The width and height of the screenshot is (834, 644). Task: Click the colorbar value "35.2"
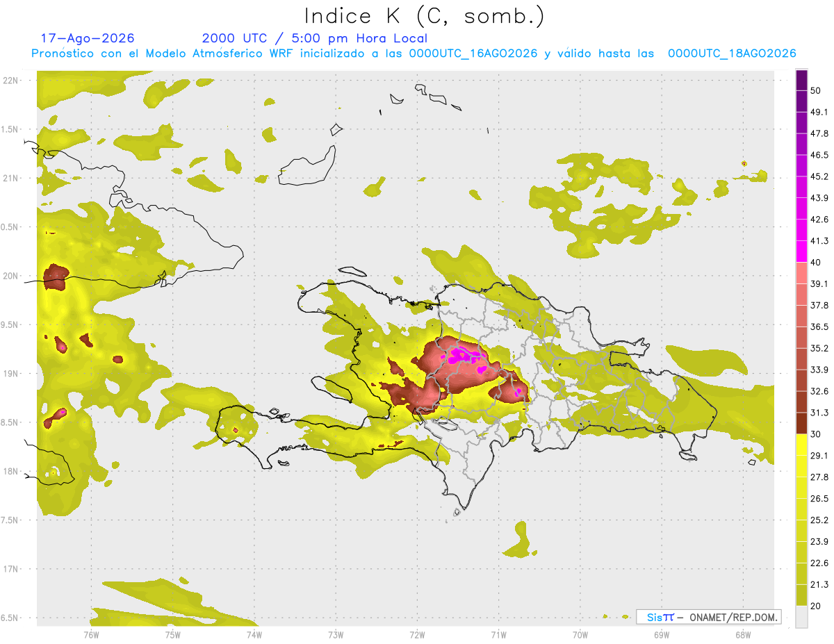819,348
